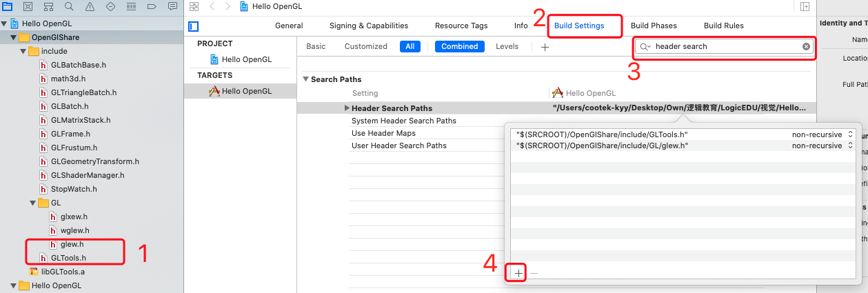Select GLBatch.h header file
The width and height of the screenshot is (868, 293).
[64, 106]
